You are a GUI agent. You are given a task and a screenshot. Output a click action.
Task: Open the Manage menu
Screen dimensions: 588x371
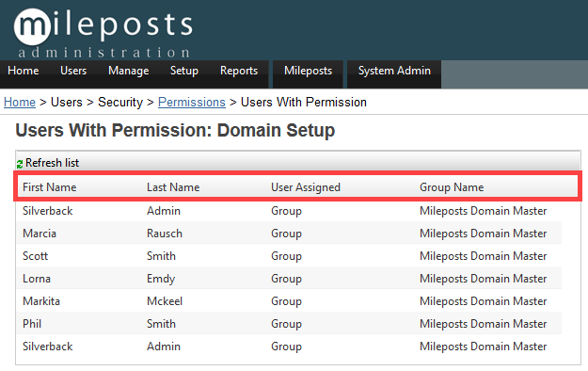pos(129,71)
